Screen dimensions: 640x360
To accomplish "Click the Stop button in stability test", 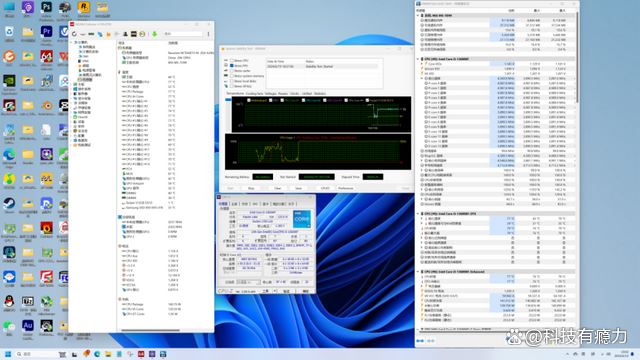I will [251, 188].
